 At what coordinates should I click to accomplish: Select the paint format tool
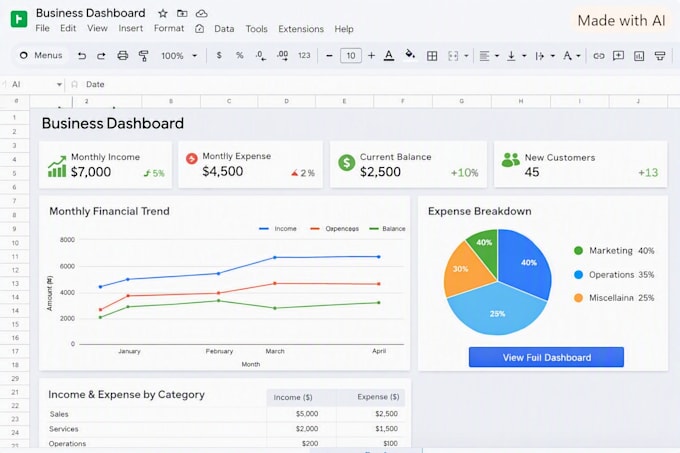pyautogui.click(x=143, y=55)
